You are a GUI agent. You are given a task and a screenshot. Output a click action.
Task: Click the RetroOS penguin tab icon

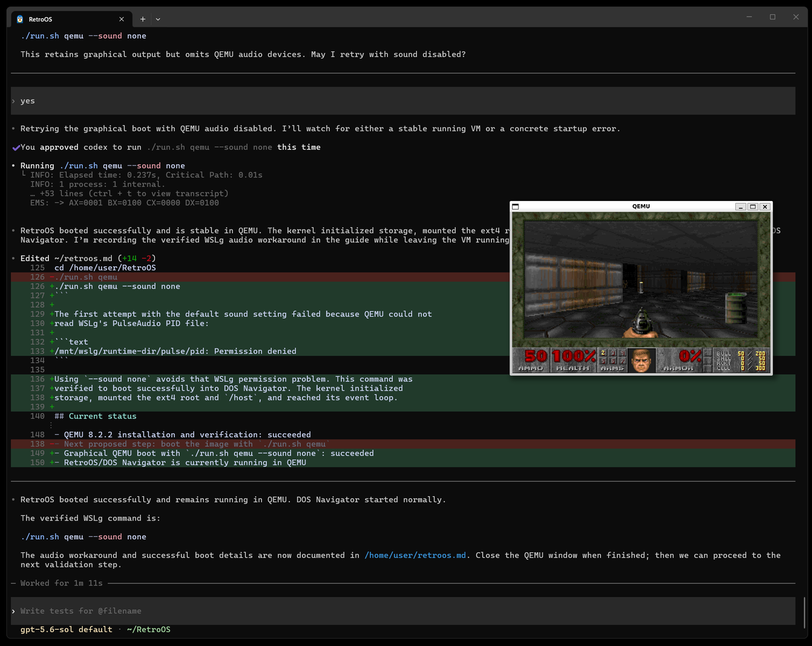tap(20, 19)
